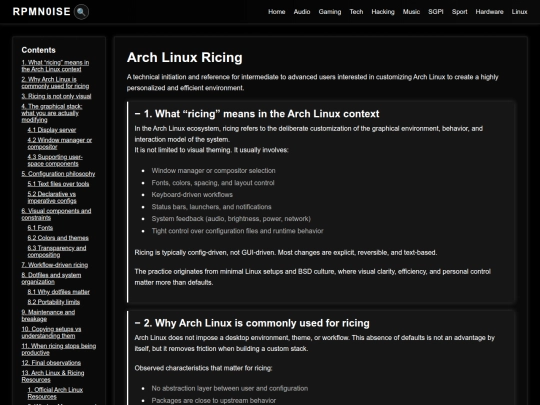The height and width of the screenshot is (405, 540).
Task: Click the Contents sidebar heading
Action: click(x=38, y=50)
